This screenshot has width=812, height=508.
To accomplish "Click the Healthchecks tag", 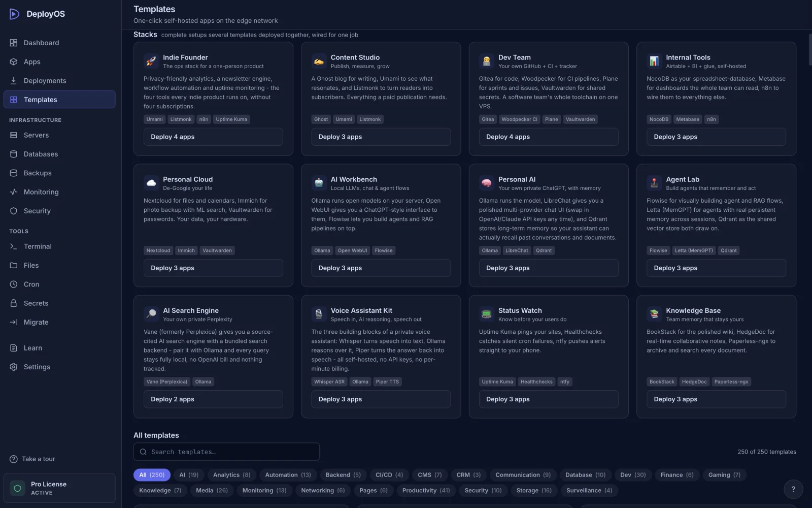I will click(x=536, y=382).
